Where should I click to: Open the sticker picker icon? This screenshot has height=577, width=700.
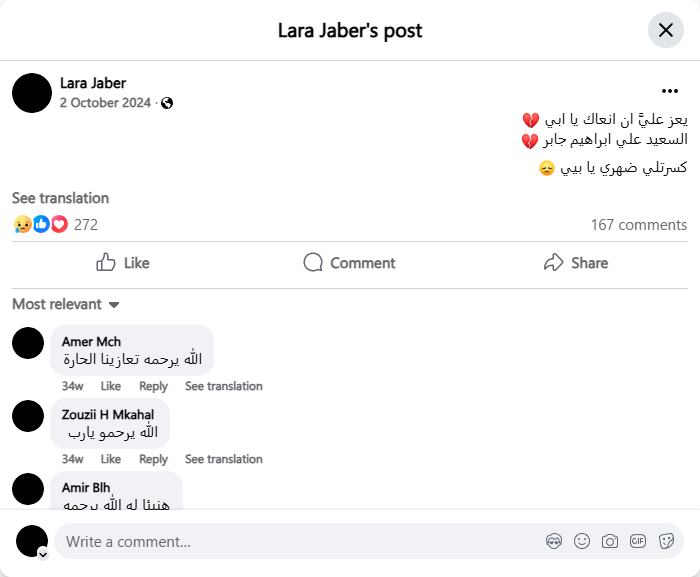pos(666,541)
